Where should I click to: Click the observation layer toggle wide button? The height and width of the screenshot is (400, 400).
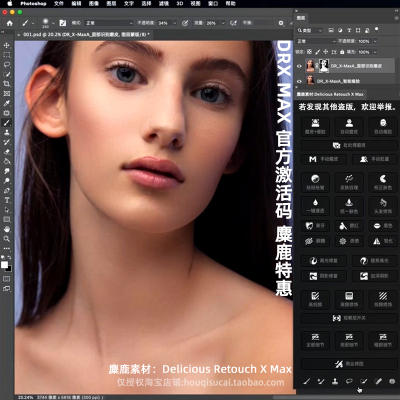coord(349,318)
